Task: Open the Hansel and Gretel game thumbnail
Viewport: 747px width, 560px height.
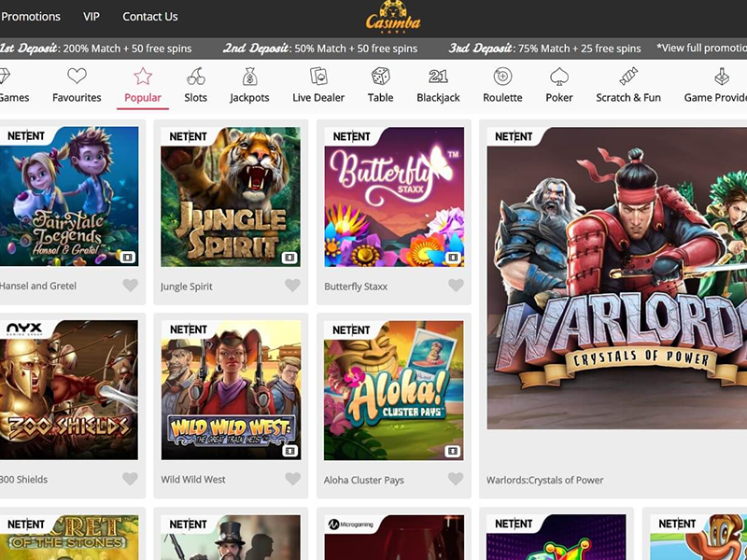Action: click(67, 197)
